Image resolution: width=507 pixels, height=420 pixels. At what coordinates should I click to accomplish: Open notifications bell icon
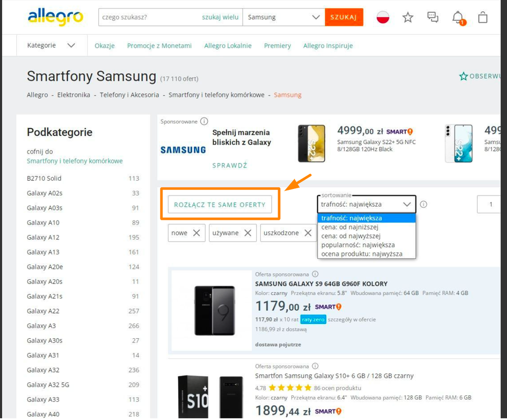click(x=458, y=17)
